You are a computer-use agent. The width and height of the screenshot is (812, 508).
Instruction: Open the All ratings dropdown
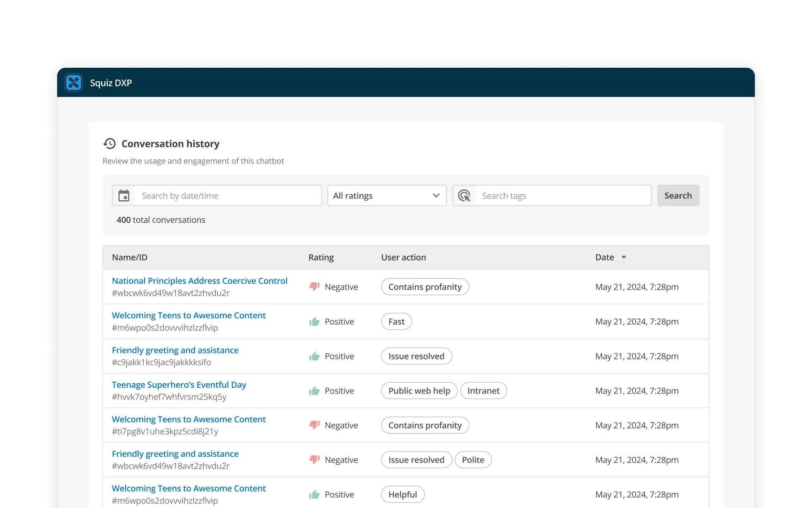point(387,196)
